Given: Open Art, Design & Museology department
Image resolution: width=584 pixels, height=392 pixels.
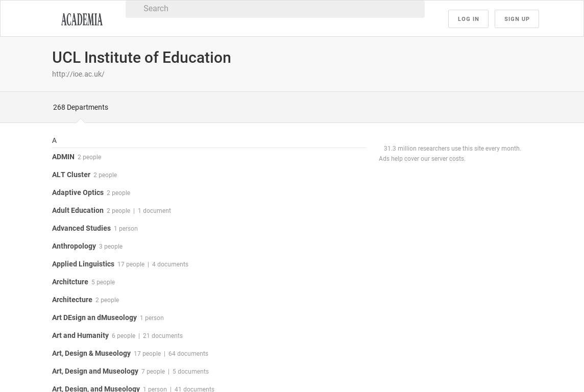Looking at the screenshot, I should pos(91,353).
